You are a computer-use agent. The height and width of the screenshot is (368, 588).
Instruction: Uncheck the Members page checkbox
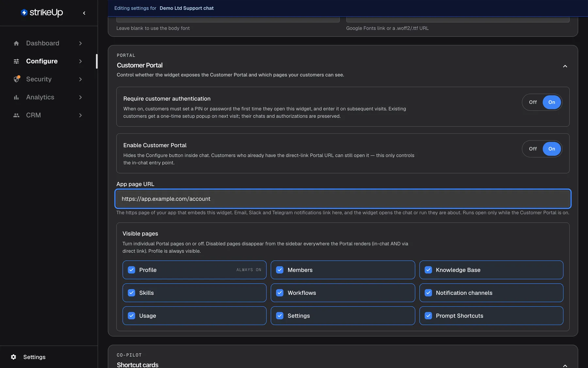(x=280, y=270)
